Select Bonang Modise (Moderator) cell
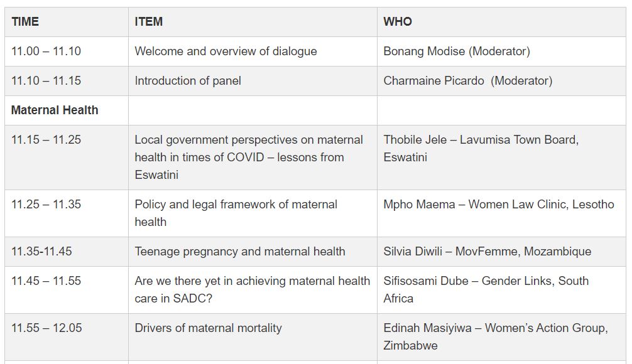The image size is (632, 364). [457, 51]
